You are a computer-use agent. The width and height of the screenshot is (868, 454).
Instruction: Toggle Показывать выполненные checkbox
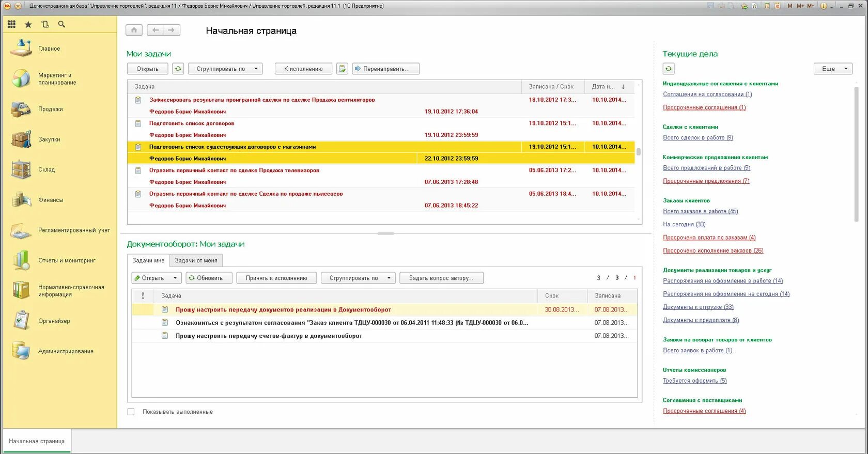(131, 412)
